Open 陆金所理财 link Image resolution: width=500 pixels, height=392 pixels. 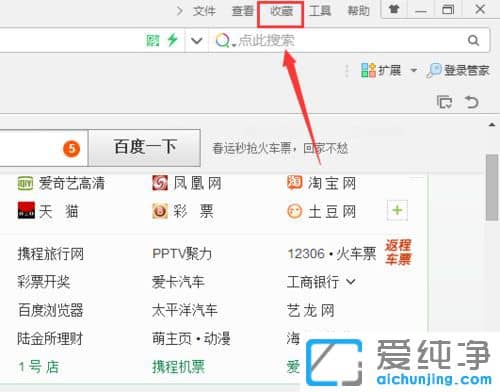pos(50,339)
